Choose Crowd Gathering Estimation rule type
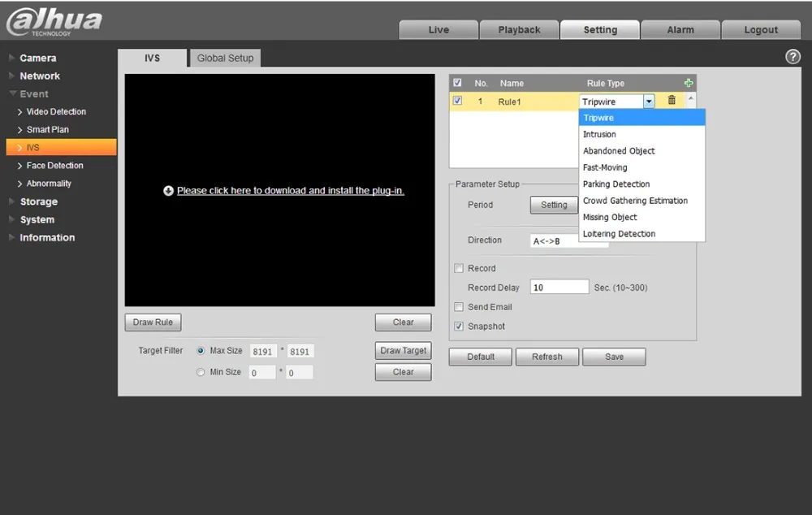 coord(641,201)
